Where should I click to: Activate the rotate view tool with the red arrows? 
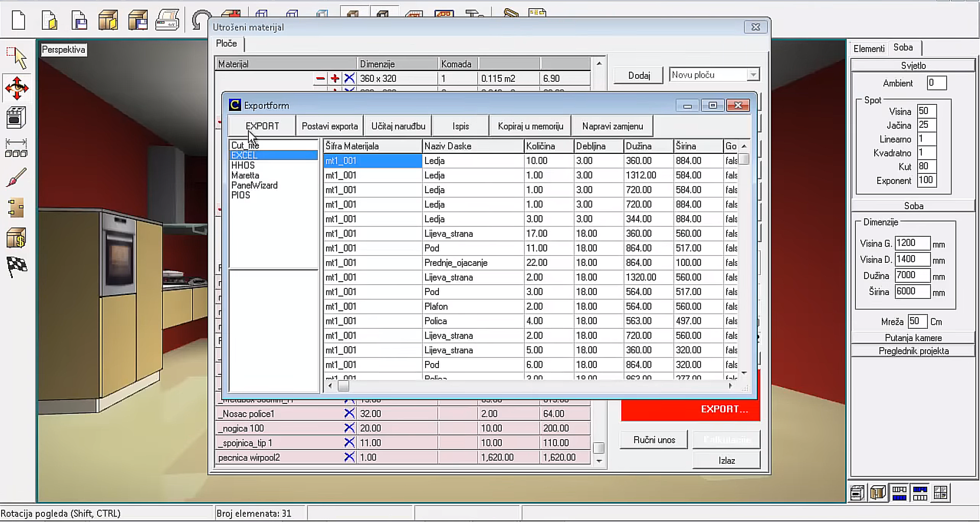coord(17,88)
